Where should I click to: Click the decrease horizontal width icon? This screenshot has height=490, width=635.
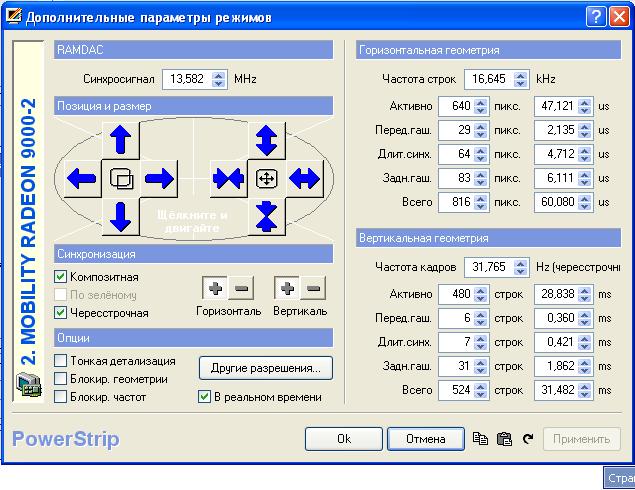pyautogui.click(x=227, y=179)
